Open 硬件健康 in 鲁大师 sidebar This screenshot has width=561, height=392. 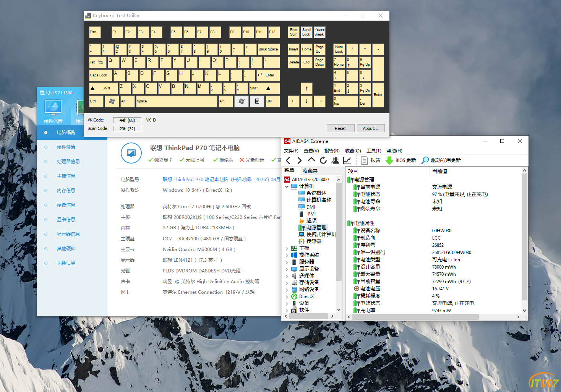(x=66, y=147)
